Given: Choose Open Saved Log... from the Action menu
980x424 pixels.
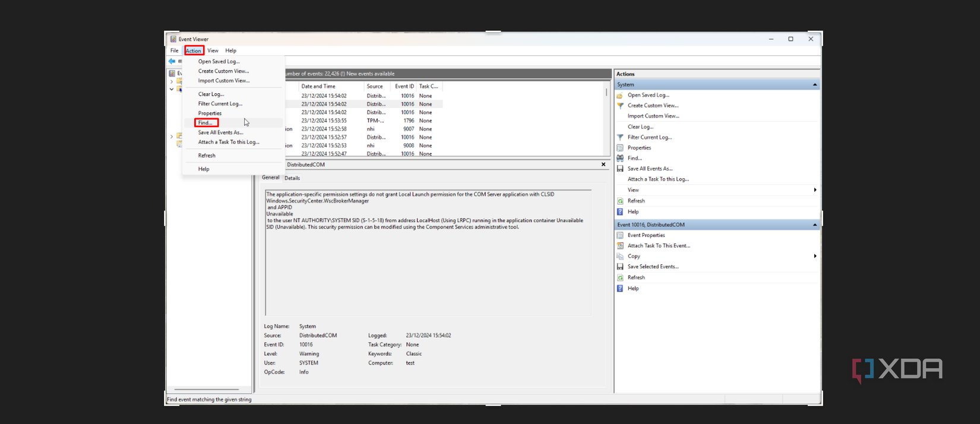Looking at the screenshot, I should [x=233, y=61].
